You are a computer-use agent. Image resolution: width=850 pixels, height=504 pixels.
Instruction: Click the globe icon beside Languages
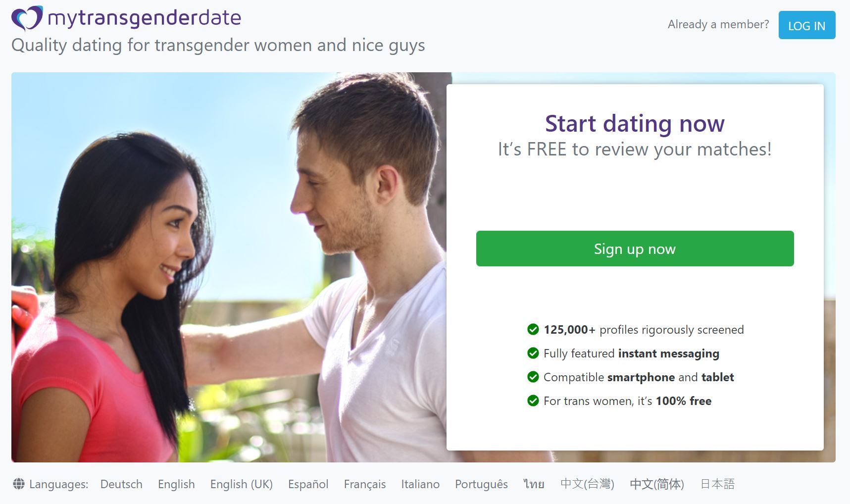[x=19, y=484]
